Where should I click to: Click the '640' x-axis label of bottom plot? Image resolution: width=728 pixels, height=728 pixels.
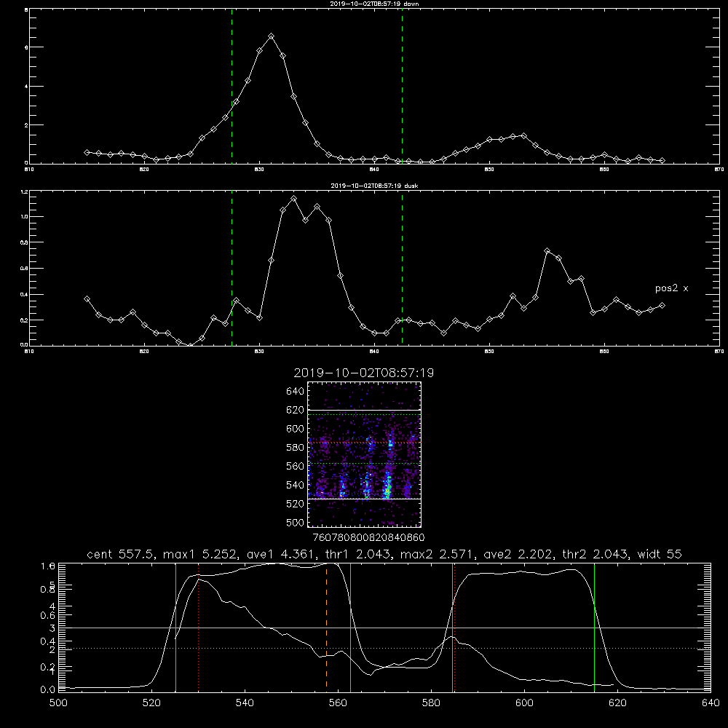[x=711, y=703]
